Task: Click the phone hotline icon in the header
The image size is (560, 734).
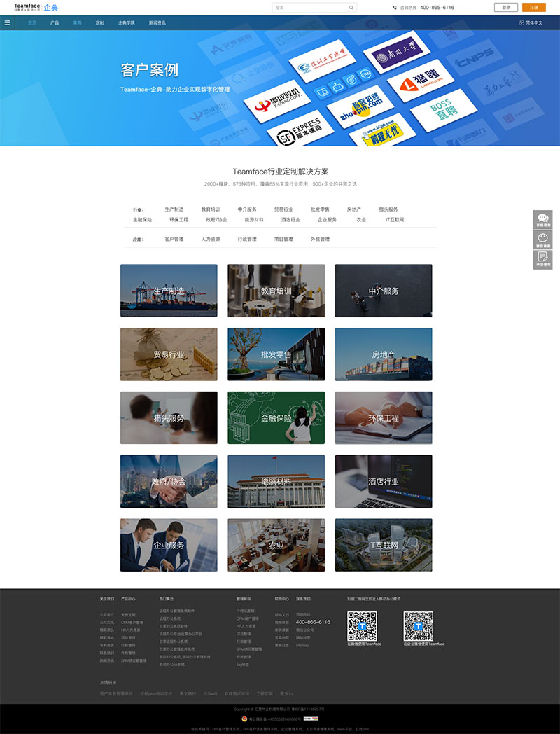Action: 395,8
